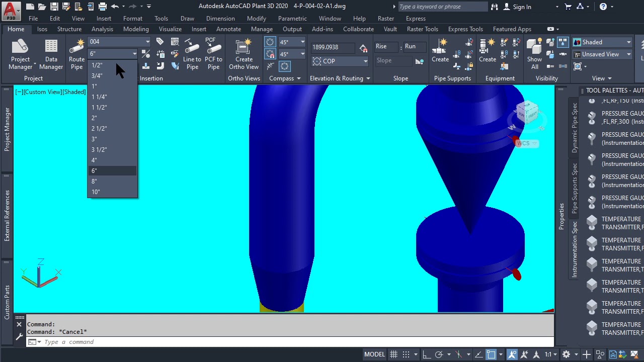
Task: Open the Data Manager
Action: [51, 54]
